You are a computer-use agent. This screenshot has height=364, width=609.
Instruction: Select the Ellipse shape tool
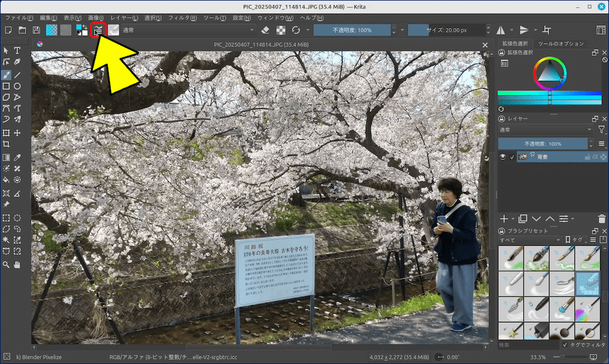tap(18, 86)
